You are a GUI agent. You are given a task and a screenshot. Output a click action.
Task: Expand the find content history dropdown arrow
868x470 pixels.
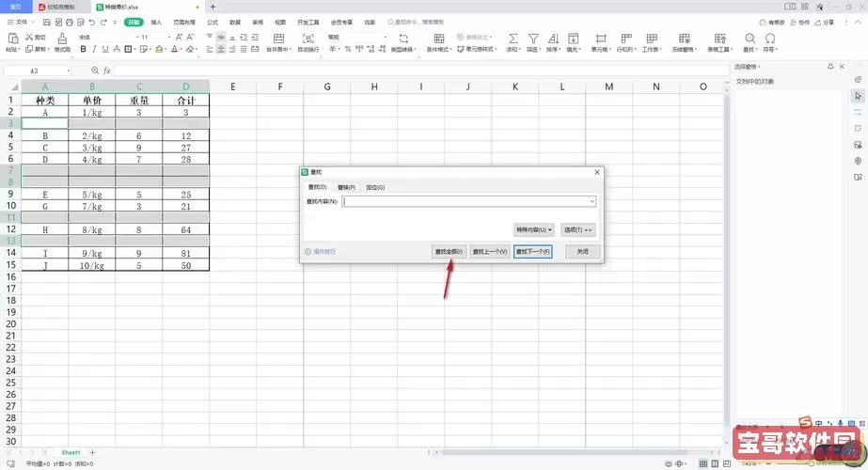click(x=592, y=201)
